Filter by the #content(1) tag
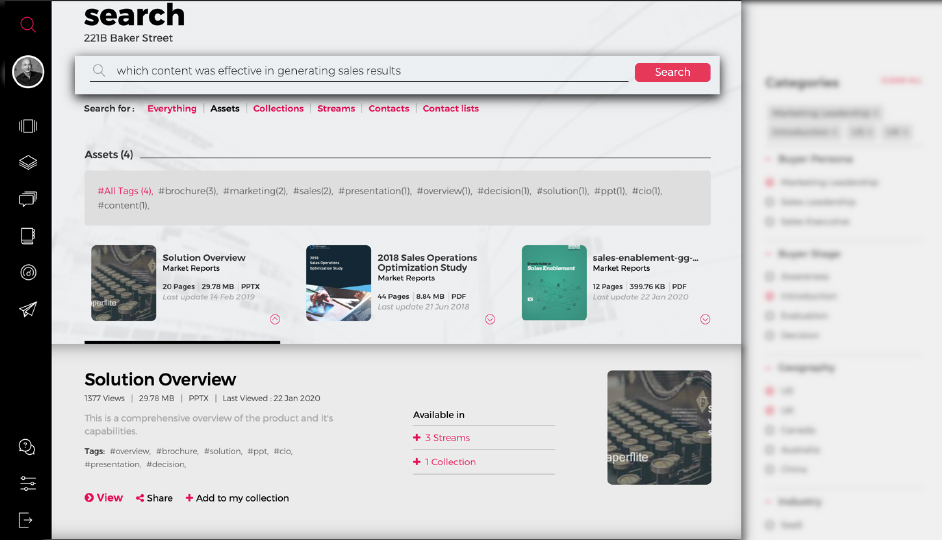Screen dimensions: 942x540 click(123, 205)
